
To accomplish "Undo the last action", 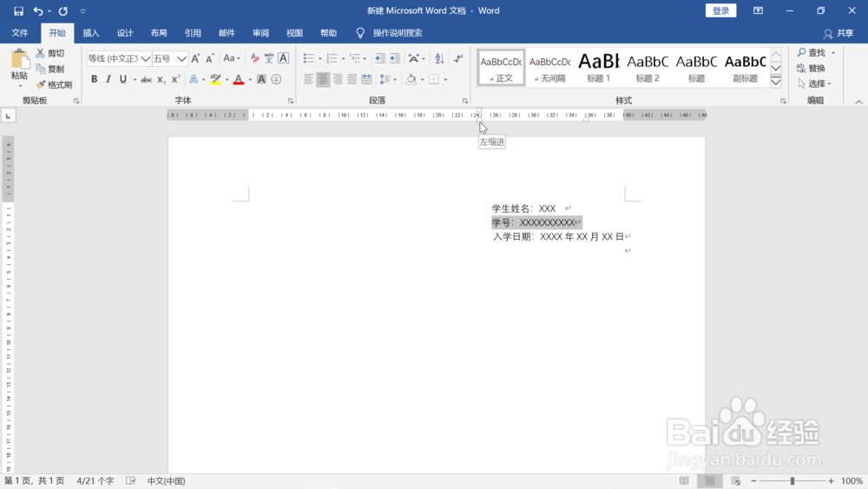I will pyautogui.click(x=37, y=10).
